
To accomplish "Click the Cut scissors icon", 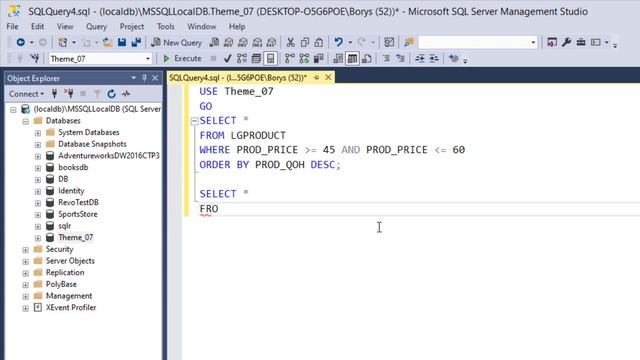I will click(x=290, y=42).
